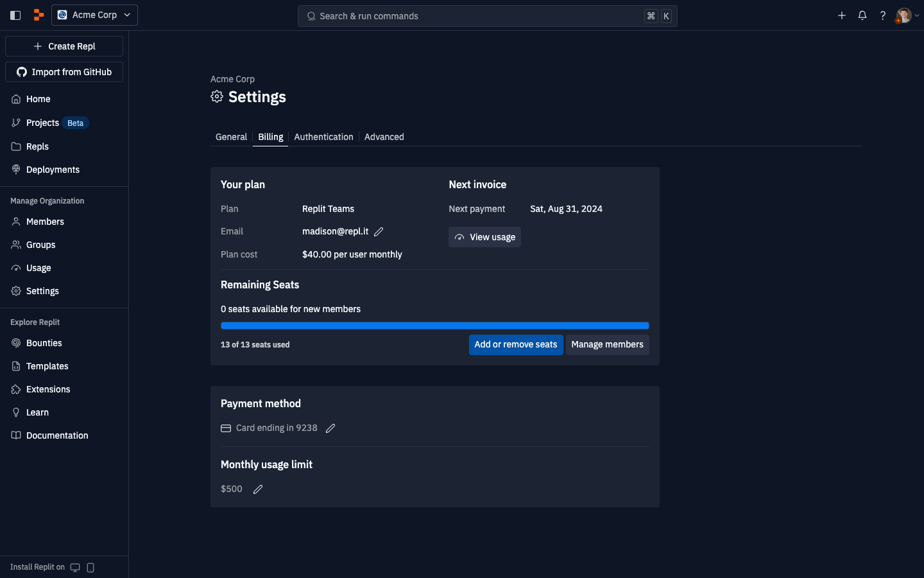Edit the payment card pencil icon

coord(330,428)
